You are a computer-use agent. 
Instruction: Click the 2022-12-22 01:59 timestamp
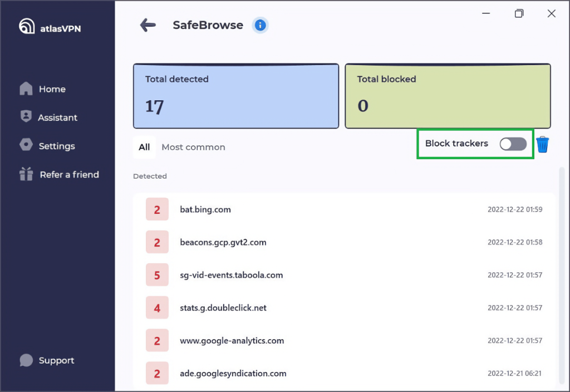[515, 209]
